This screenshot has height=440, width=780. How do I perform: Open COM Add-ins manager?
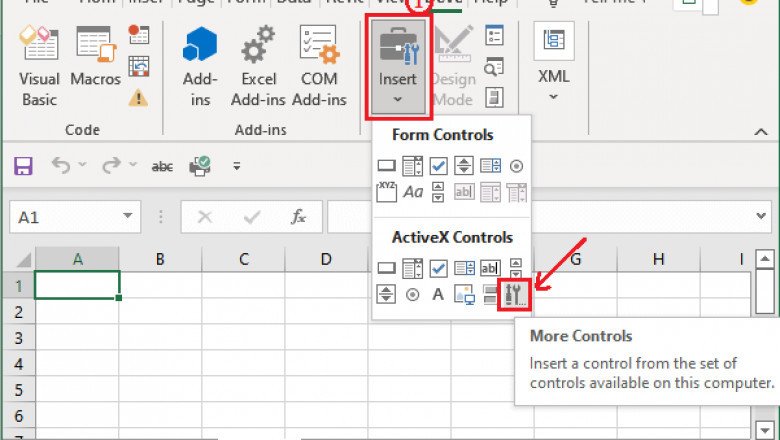pyautogui.click(x=319, y=66)
